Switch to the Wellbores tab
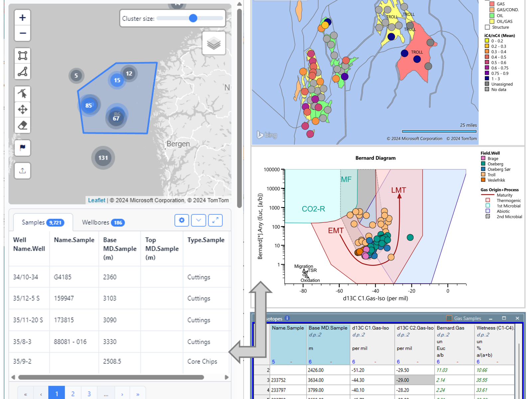Image resolution: width=532 pixels, height=399 pixels. click(x=103, y=222)
